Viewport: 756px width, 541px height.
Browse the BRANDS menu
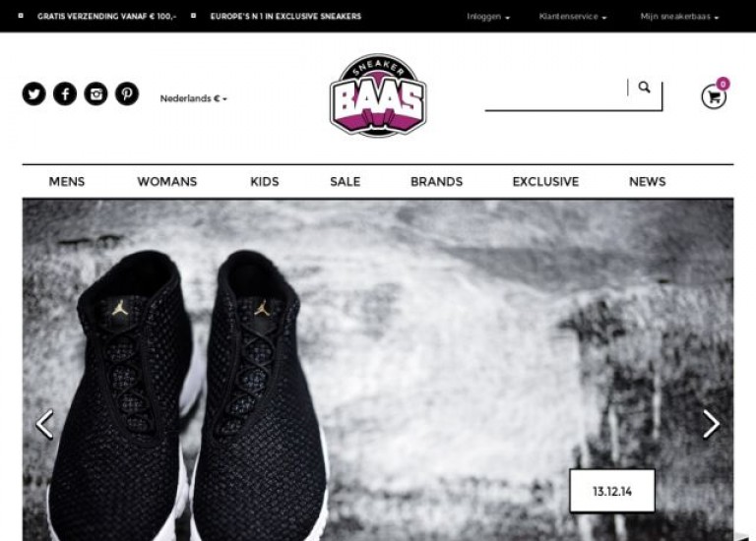[436, 182]
